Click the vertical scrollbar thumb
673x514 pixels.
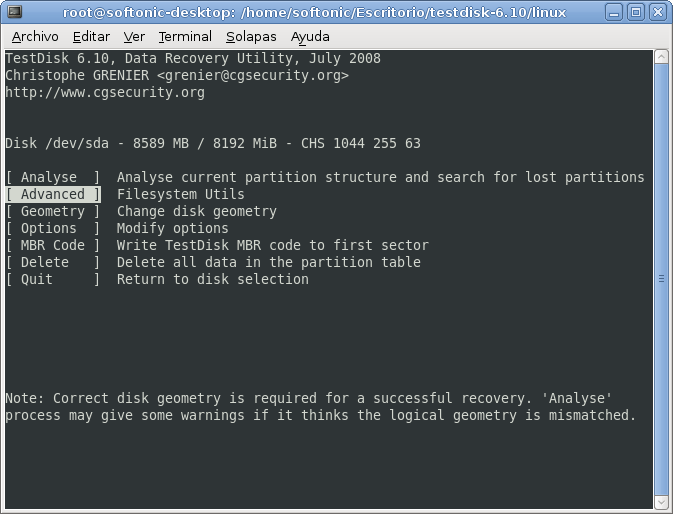click(x=661, y=279)
